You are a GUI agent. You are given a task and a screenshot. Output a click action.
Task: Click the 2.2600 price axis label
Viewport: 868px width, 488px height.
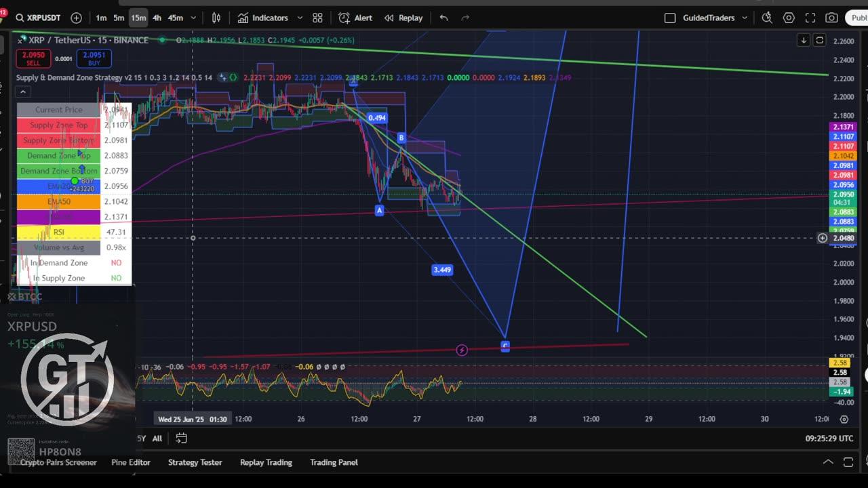[844, 41]
